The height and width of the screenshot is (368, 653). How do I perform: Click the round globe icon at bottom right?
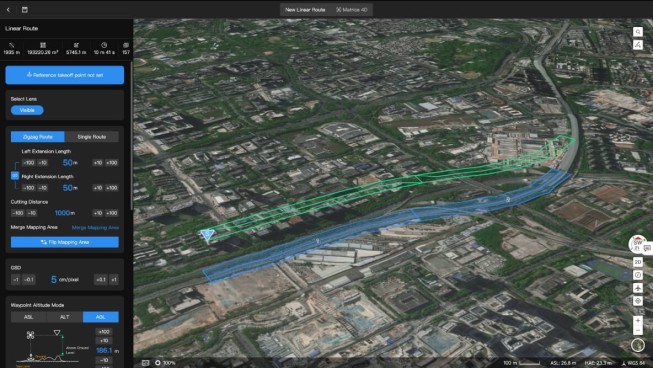click(638, 345)
